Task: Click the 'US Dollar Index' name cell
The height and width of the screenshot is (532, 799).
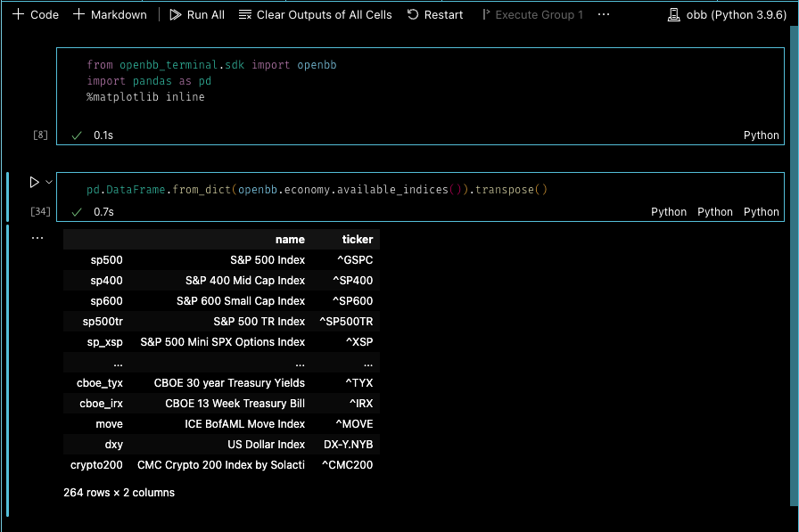Action: pos(266,445)
